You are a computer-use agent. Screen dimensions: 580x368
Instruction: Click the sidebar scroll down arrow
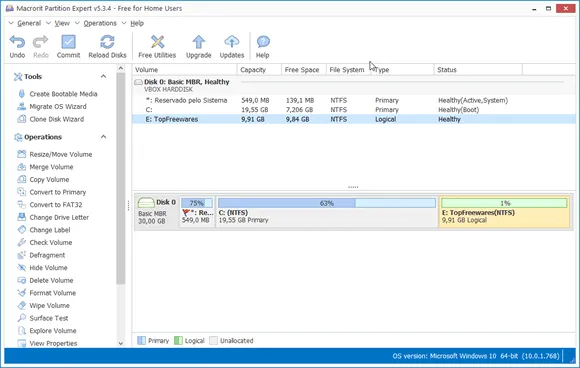pyautogui.click(x=121, y=343)
